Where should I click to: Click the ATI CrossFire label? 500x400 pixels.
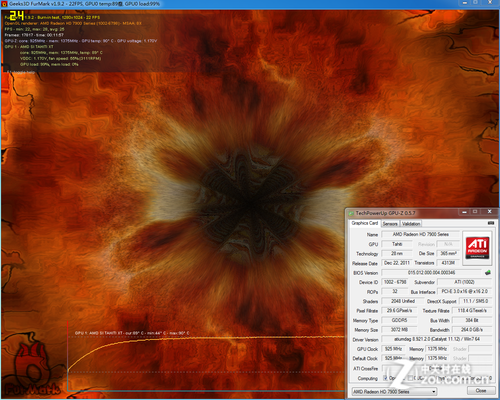click(x=365, y=368)
